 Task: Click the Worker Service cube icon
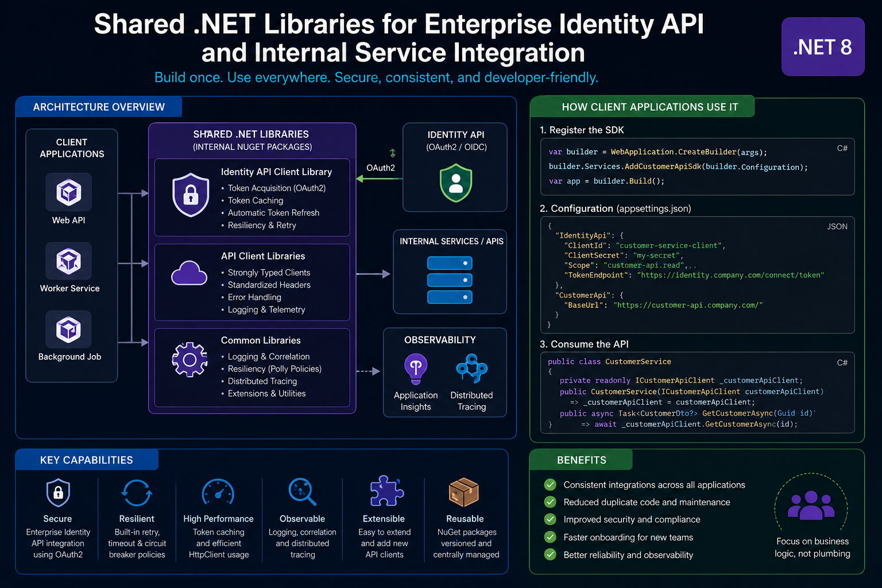click(x=68, y=261)
